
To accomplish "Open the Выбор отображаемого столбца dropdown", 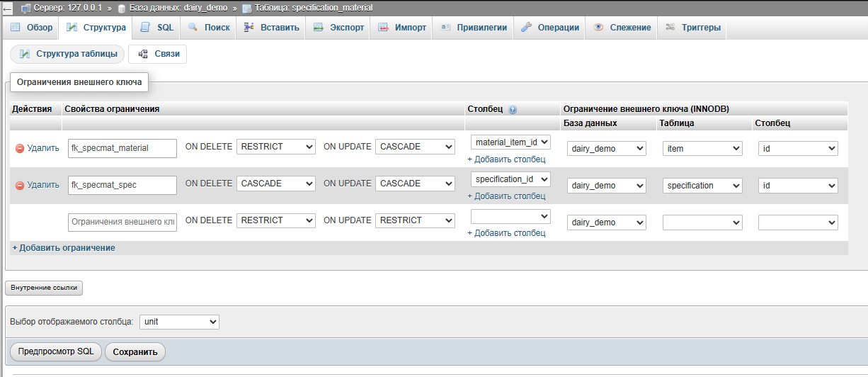I will [179, 322].
